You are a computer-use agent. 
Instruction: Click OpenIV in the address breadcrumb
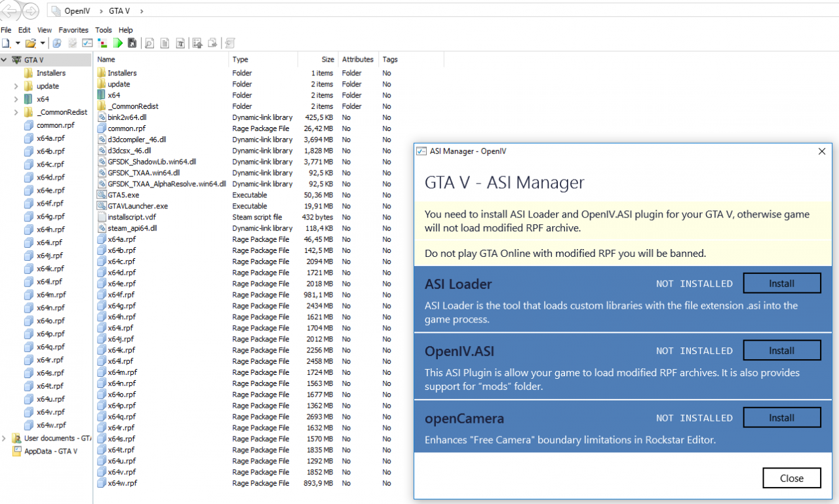(77, 11)
